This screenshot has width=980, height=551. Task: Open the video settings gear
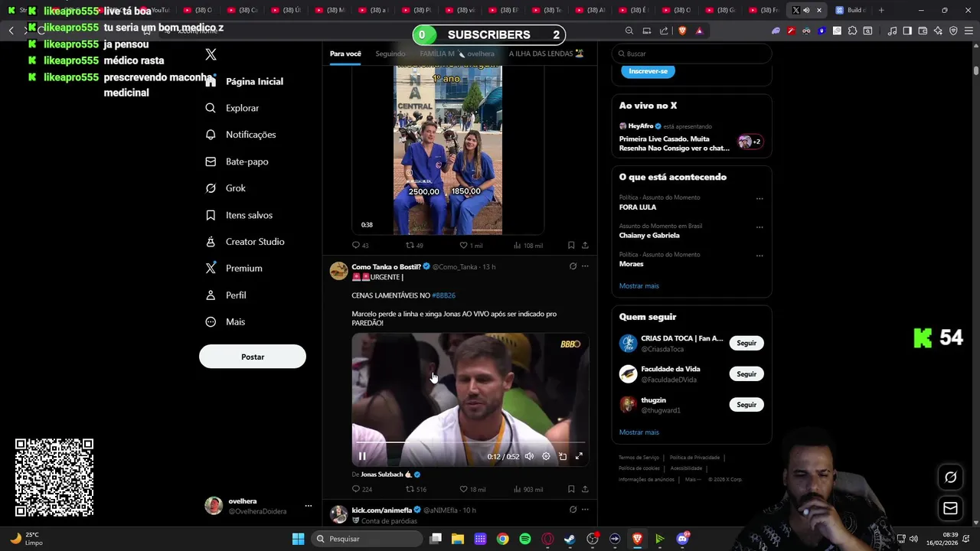point(546,456)
